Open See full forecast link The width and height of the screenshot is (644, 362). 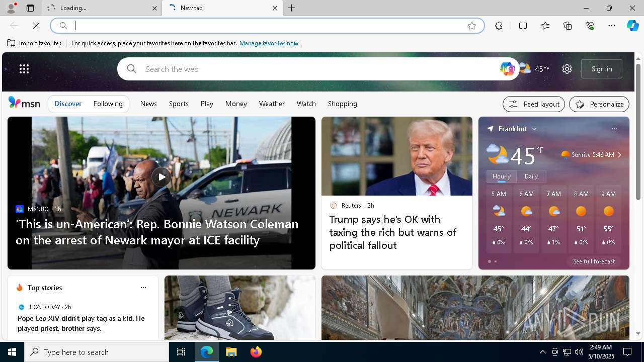[594, 261]
